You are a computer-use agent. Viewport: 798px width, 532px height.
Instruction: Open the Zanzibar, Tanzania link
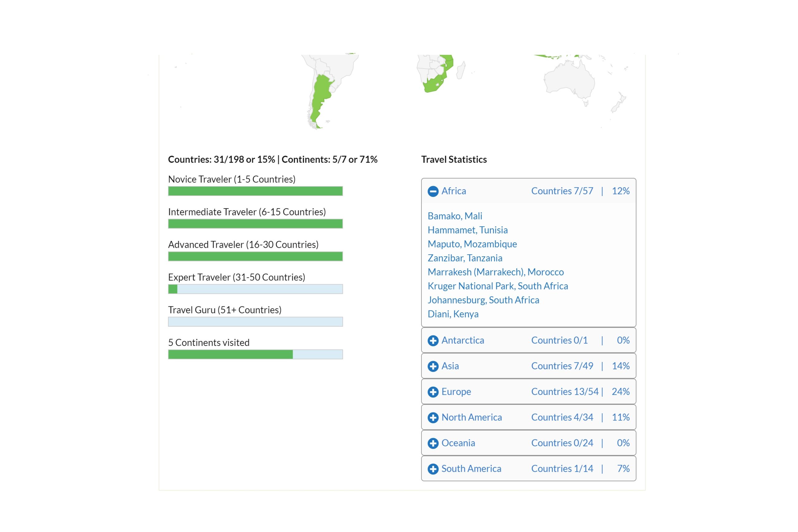465,258
